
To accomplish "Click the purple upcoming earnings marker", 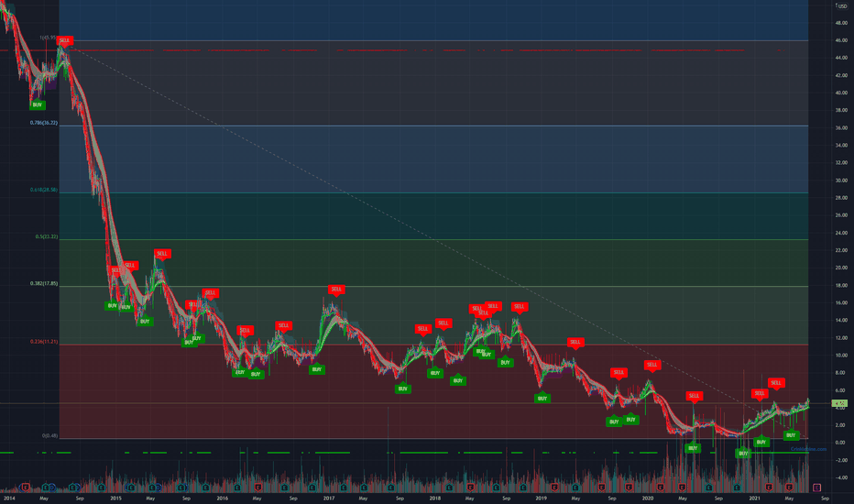I will click(x=817, y=488).
